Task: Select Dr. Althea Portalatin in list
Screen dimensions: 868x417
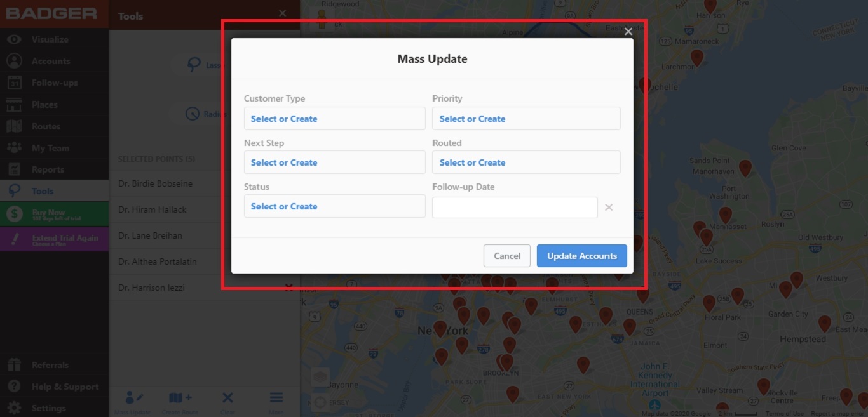Action: (204, 261)
